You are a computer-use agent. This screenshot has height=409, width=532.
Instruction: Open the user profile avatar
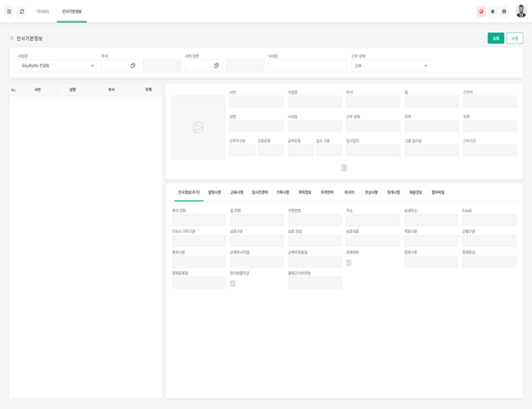point(521,11)
